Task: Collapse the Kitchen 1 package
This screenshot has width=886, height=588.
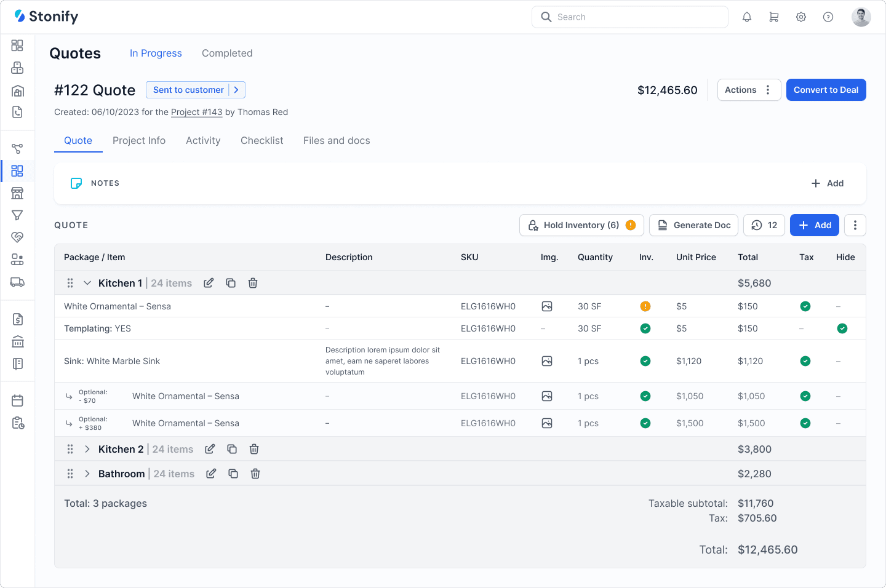Action: (x=87, y=282)
